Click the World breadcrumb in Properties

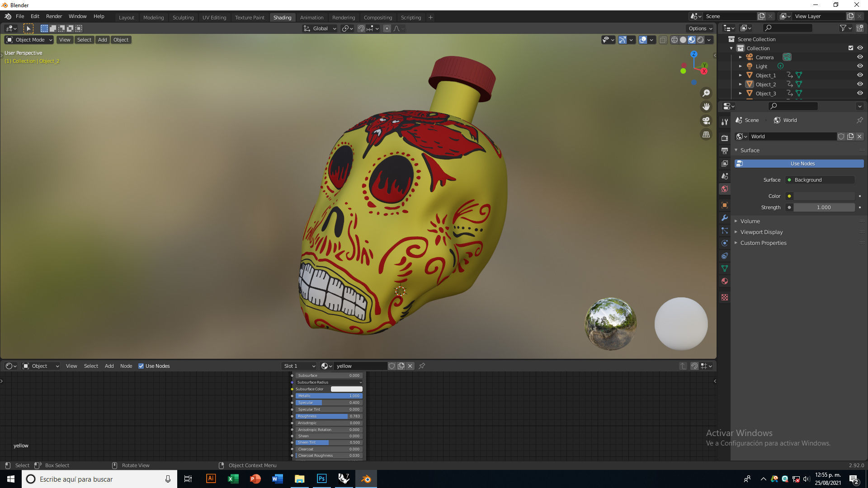(x=785, y=120)
